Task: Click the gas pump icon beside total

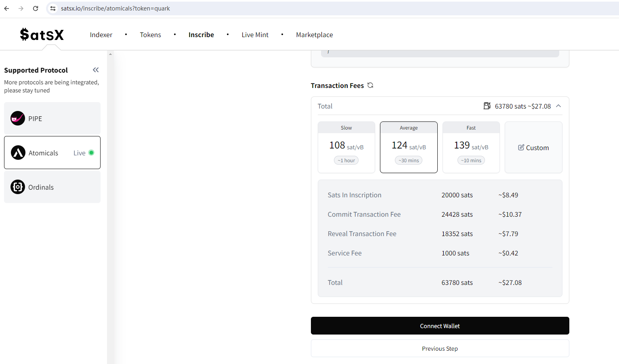Action: [x=487, y=106]
